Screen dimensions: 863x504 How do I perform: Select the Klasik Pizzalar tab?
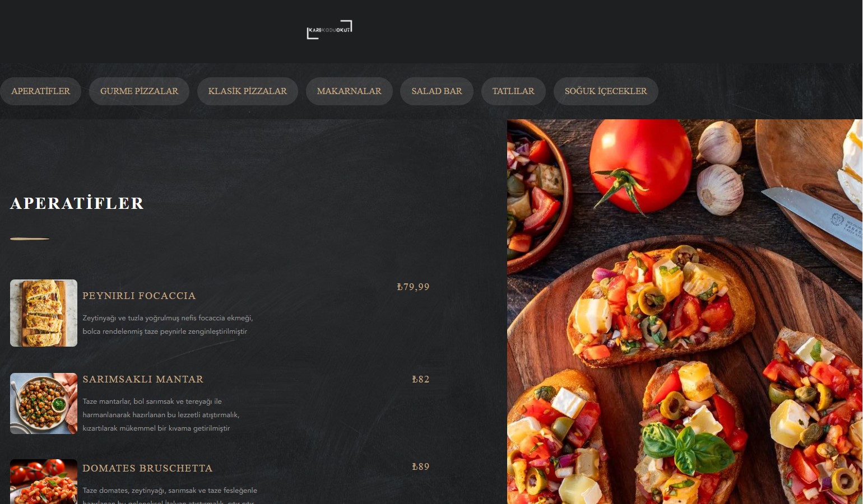tap(248, 91)
